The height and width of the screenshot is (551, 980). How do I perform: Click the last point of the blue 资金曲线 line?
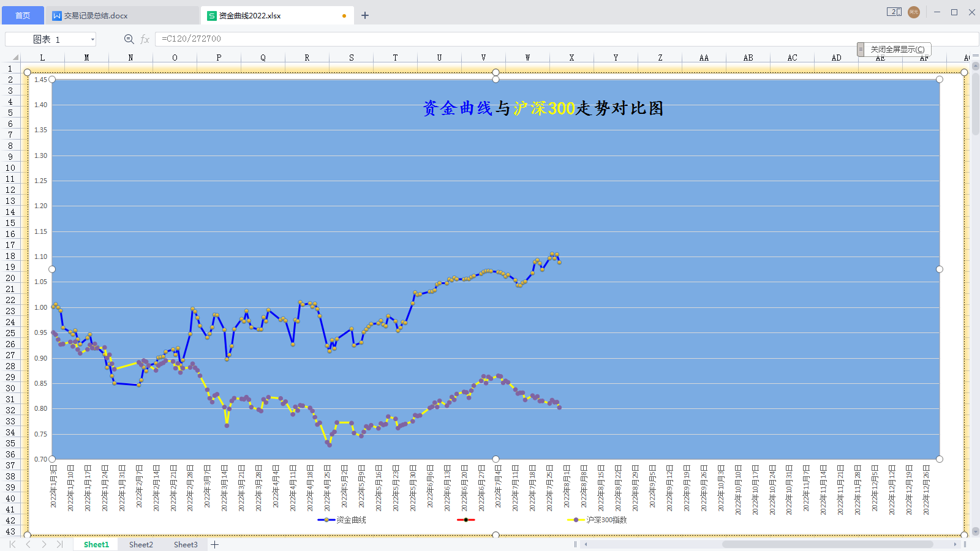tap(559, 262)
